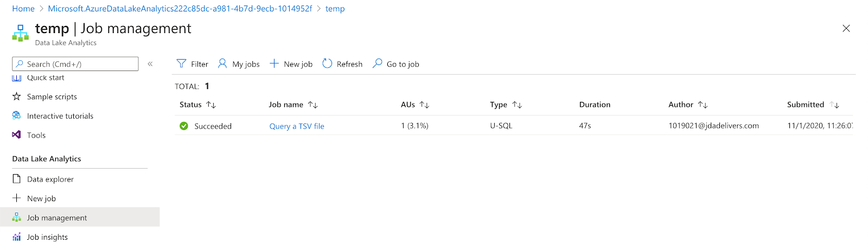The width and height of the screenshot is (868, 250).
Task: Open Interactive tutorials in sidebar
Action: 60,116
